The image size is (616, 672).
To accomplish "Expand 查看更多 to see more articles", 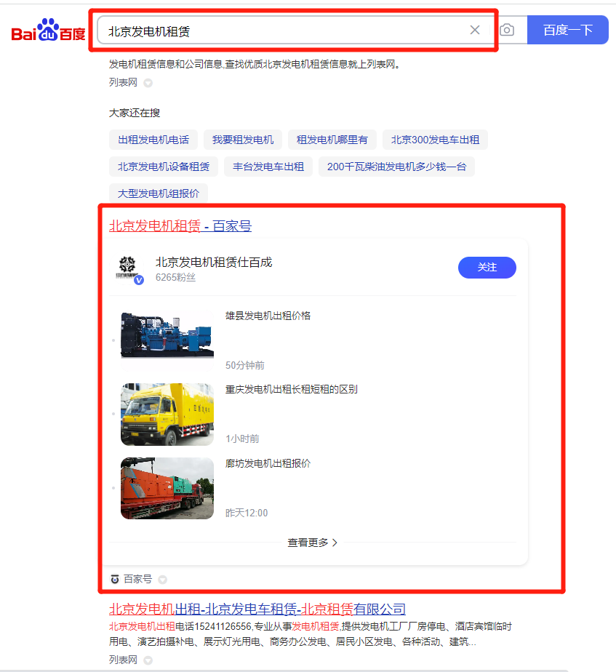I will 313,543.
